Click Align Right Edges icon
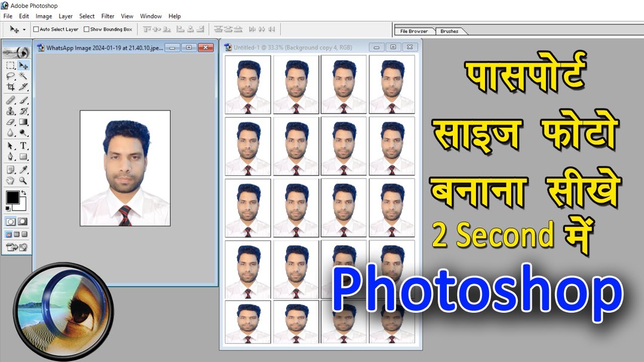644x362 pixels. 200,29
